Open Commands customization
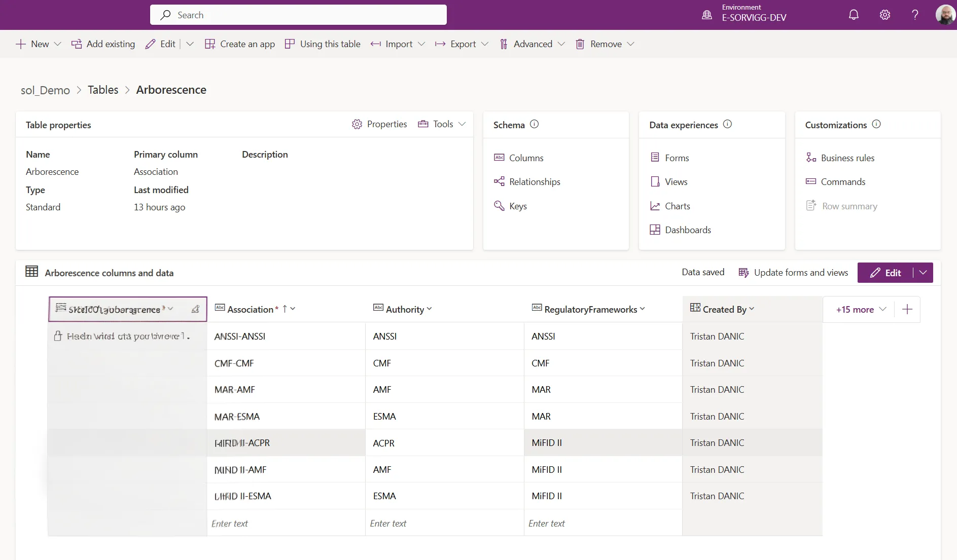The height and width of the screenshot is (560, 957). [835, 181]
